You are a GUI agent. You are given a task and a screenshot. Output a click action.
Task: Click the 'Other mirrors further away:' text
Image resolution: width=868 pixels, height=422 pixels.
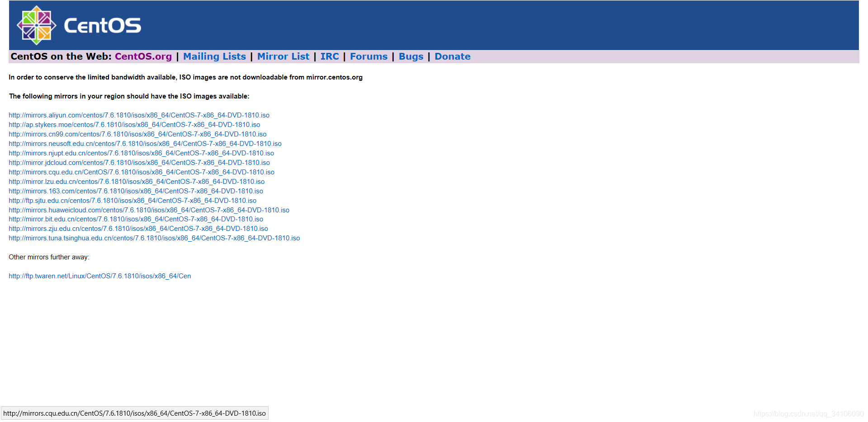coord(49,257)
